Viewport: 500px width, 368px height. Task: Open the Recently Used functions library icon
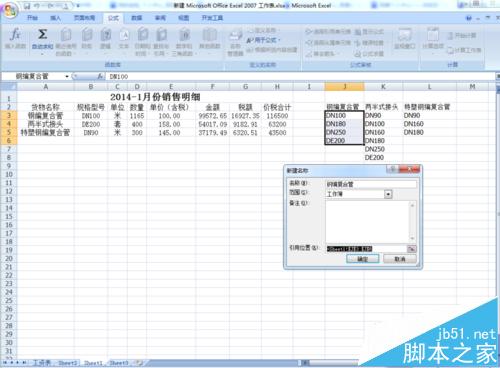coord(66,35)
